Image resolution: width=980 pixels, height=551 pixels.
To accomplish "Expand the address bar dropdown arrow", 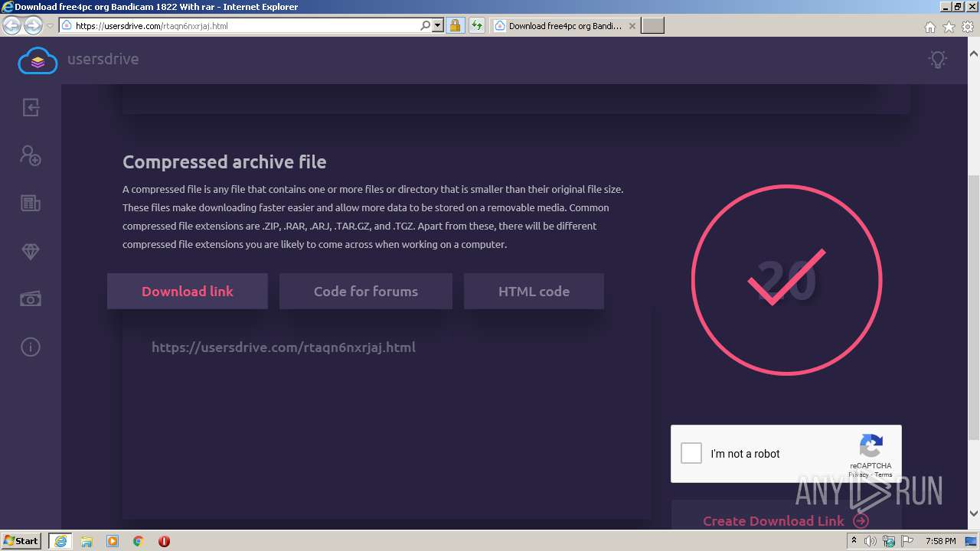I will coord(438,25).
